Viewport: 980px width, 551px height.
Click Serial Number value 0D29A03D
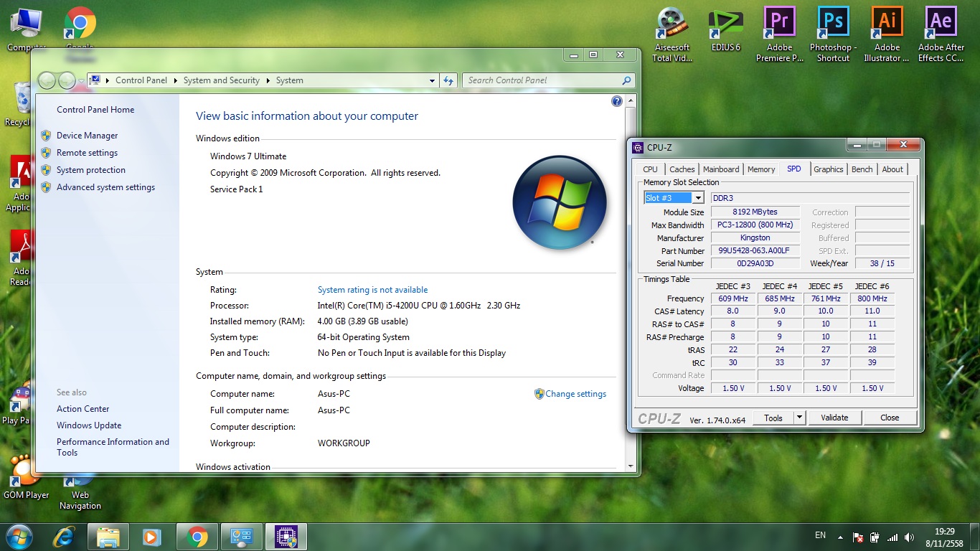coord(755,263)
